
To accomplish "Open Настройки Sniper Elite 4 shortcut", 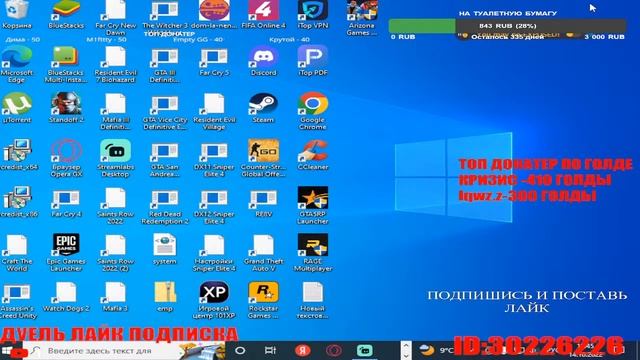I will coord(214,253).
